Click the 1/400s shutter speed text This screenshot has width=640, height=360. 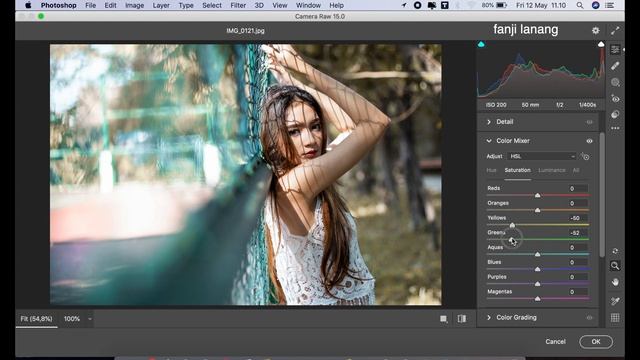click(587, 105)
